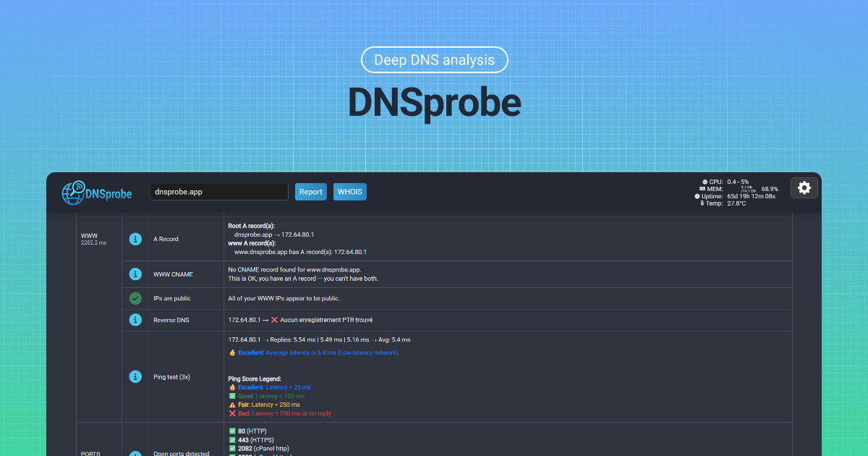Viewport: 868px width, 456px height.
Task: Click dnsprobe.app → 172.64.80.1 line
Action: [x=274, y=235]
